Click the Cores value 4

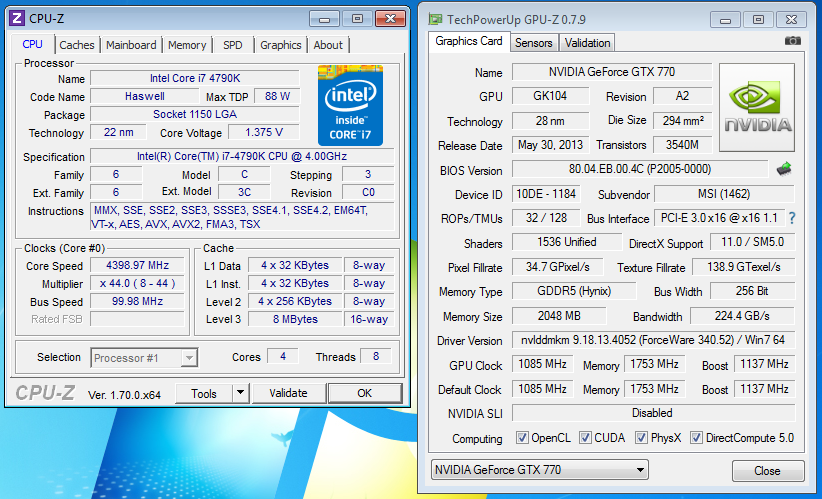click(x=283, y=357)
